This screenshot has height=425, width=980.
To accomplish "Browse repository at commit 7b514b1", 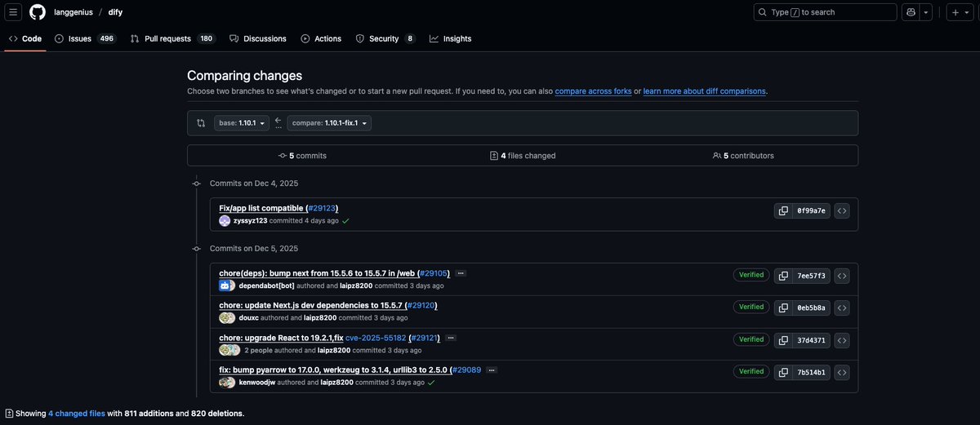I will click(x=842, y=372).
